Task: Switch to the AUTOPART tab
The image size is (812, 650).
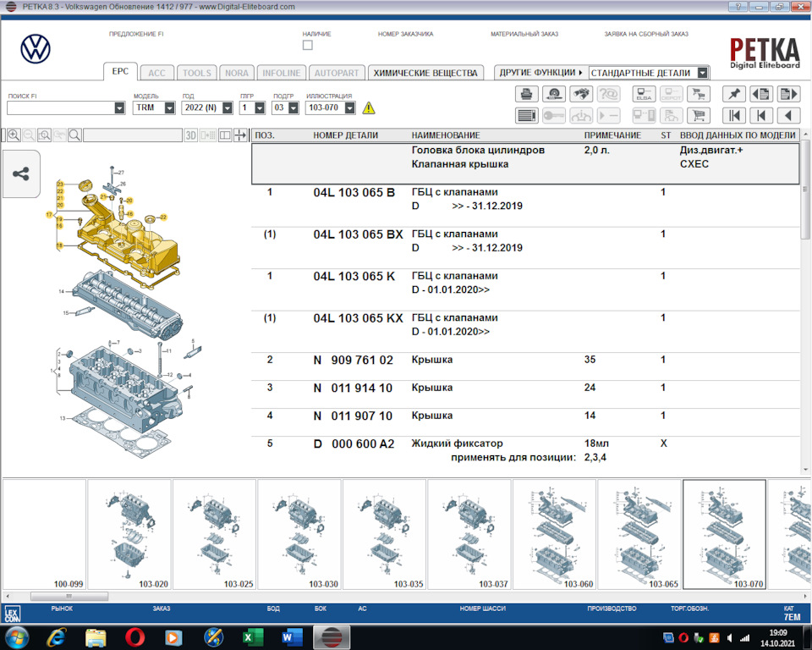Action: pyautogui.click(x=336, y=73)
